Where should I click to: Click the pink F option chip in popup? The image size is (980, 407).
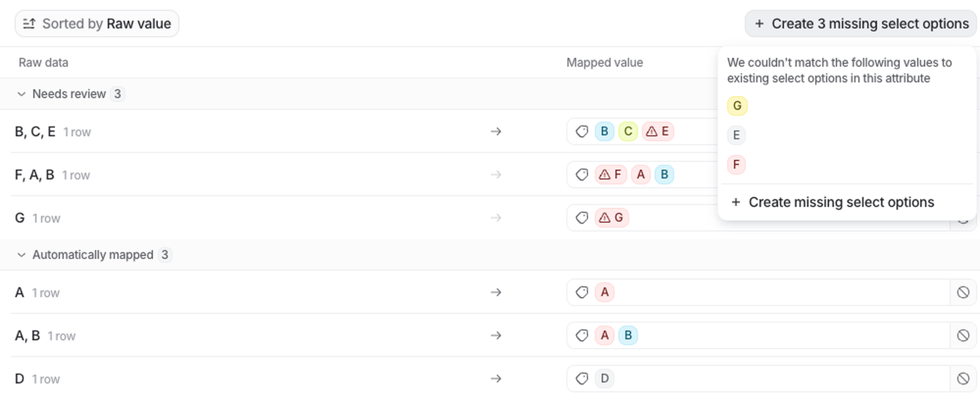(x=736, y=164)
